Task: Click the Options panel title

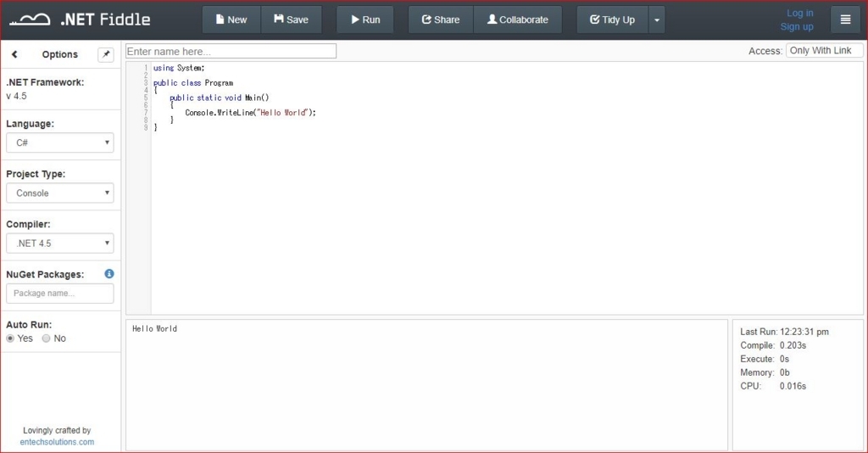Action: [60, 54]
